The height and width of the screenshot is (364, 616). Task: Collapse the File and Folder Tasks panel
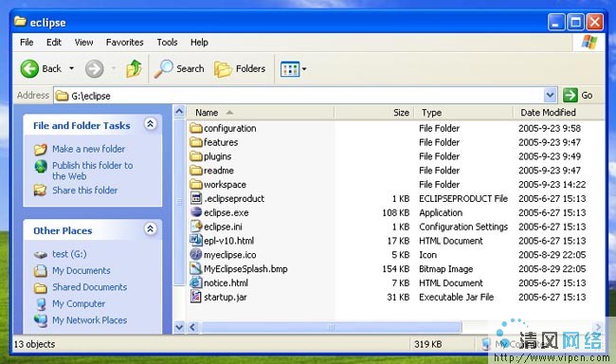pos(150,124)
